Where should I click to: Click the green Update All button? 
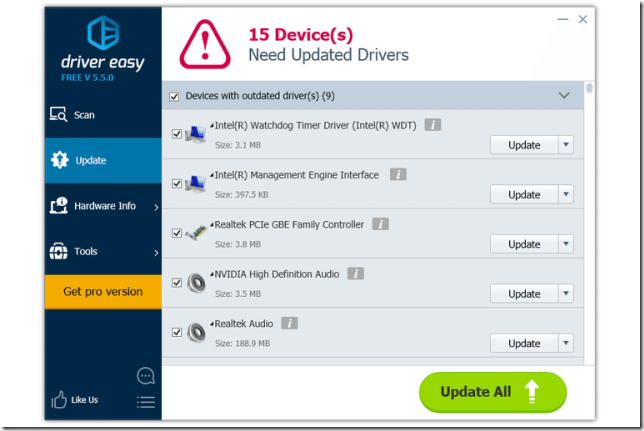[493, 392]
